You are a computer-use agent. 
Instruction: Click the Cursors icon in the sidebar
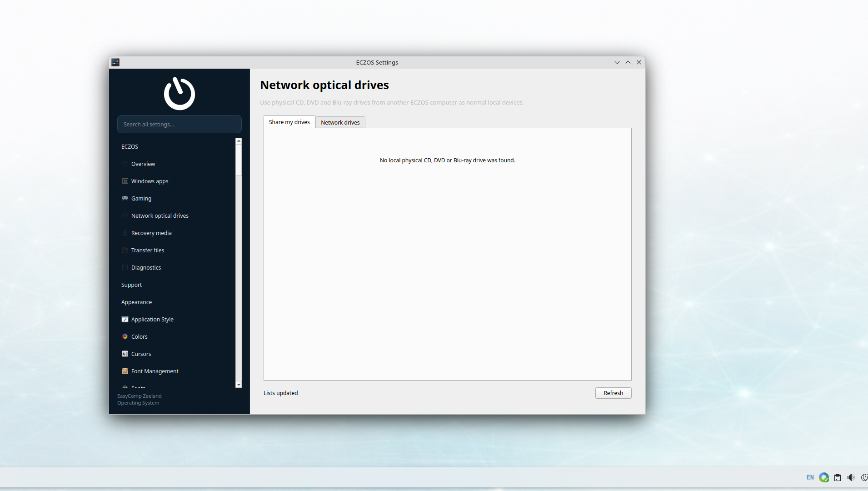(125, 354)
